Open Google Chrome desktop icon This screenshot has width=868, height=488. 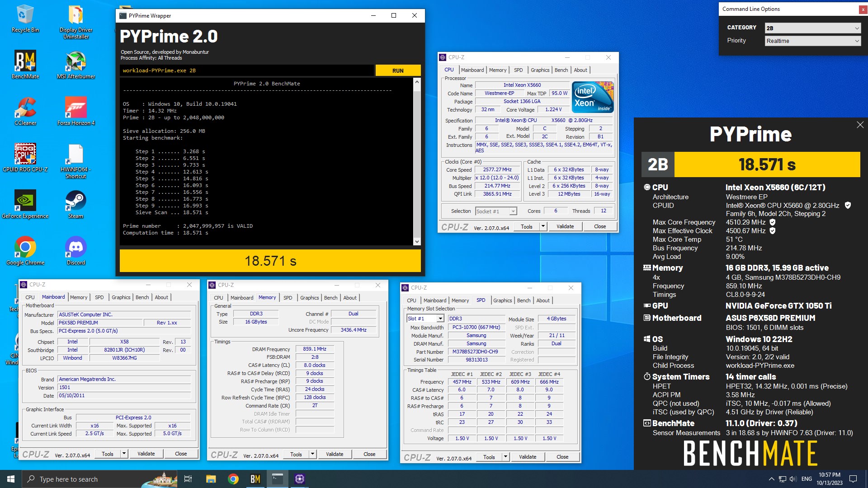[25, 251]
